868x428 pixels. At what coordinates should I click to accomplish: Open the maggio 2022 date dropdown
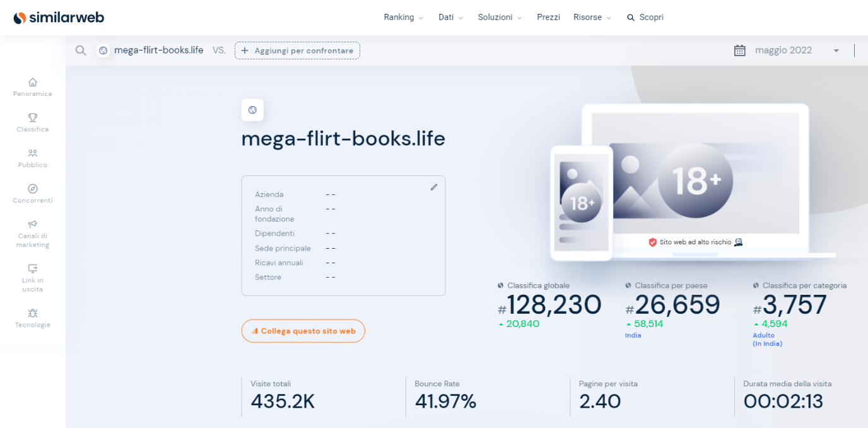click(x=797, y=51)
